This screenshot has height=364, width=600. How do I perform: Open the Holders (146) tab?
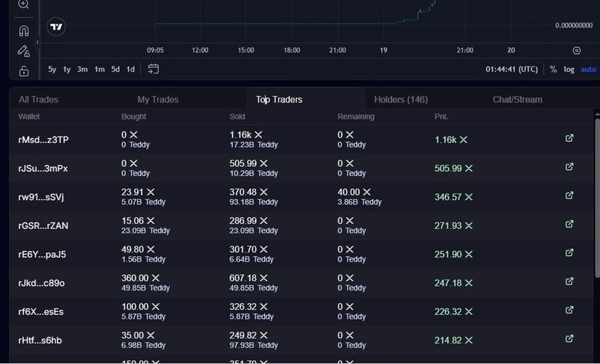[401, 100]
